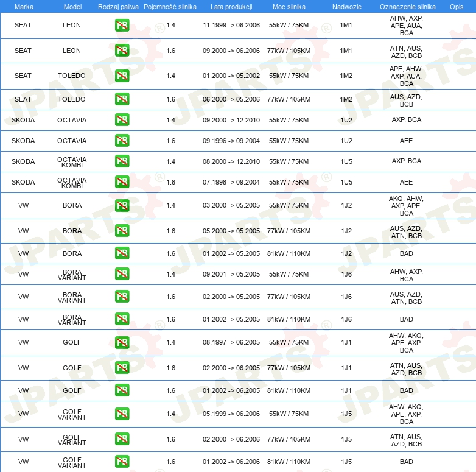This screenshot has width=476, height=472.
Task: Select fuel icon in GOLF VARIANT BAD row
Action: pyautogui.click(x=122, y=462)
